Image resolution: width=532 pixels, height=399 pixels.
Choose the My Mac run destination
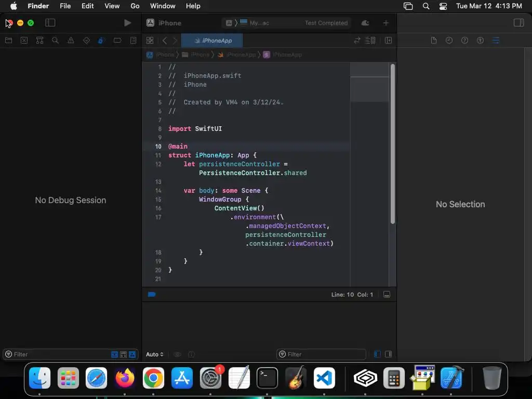coord(255,23)
